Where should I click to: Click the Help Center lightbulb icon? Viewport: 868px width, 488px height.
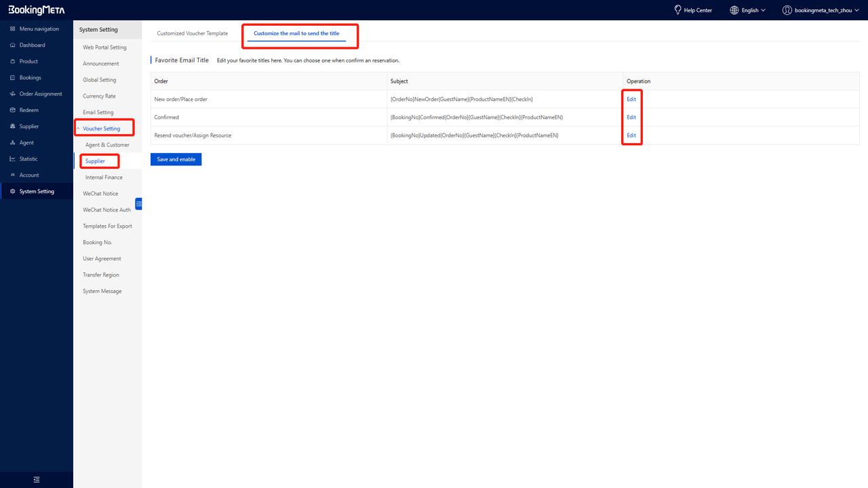(x=677, y=10)
